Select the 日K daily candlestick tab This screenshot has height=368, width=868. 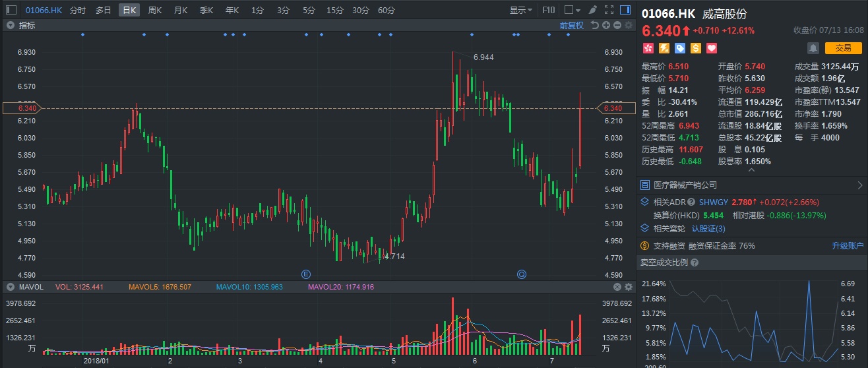[129, 10]
